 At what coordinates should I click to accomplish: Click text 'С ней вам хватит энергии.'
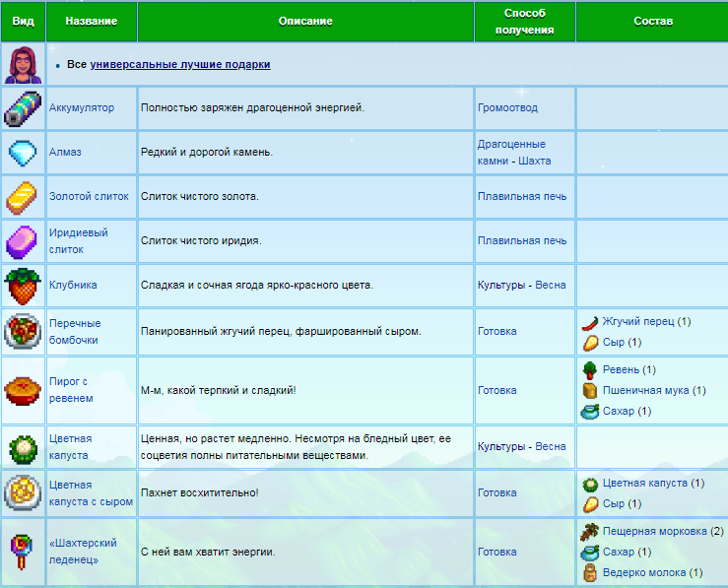[208, 552]
